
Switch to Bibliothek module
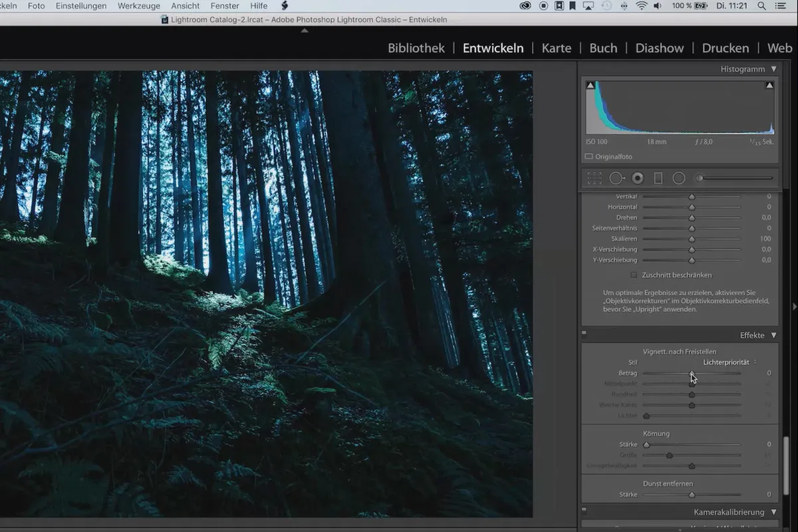(416, 49)
